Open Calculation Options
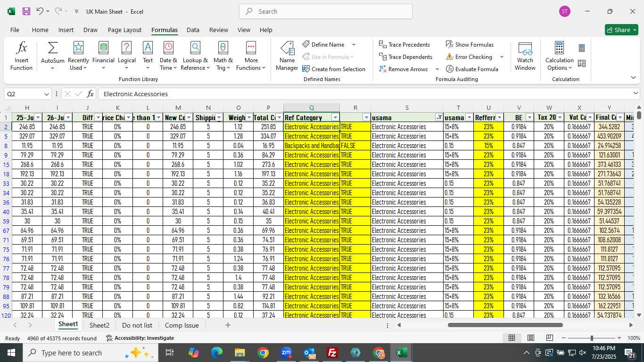The height and width of the screenshot is (362, 644). 559,56
